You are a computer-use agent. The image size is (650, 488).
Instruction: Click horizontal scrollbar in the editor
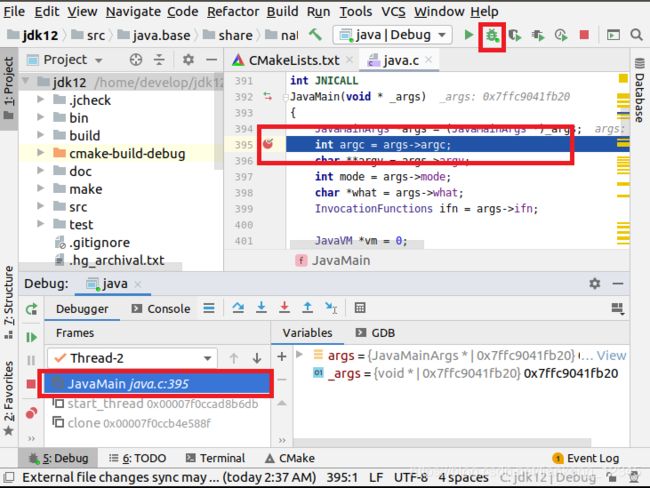357,245
